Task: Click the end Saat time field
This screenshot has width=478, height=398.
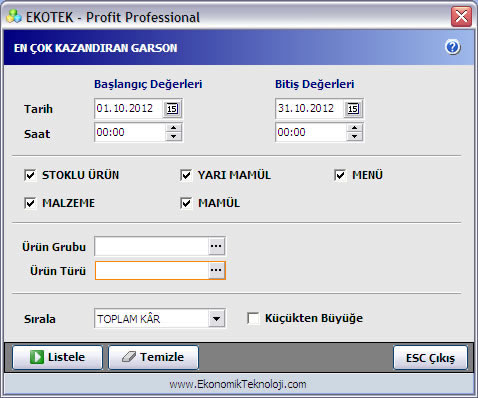Action: (x=311, y=132)
